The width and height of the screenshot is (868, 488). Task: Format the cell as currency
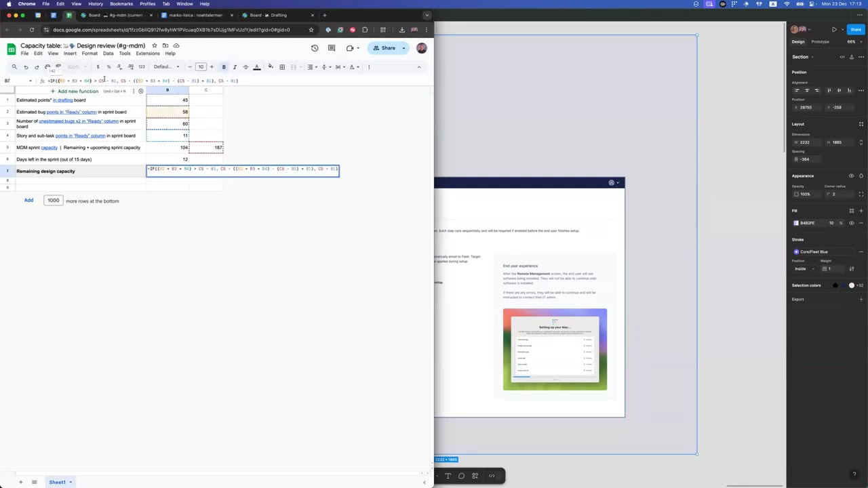tap(98, 67)
